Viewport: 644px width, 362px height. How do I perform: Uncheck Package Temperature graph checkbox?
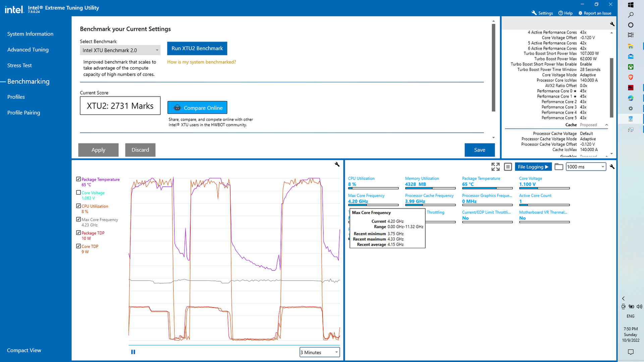(x=78, y=179)
